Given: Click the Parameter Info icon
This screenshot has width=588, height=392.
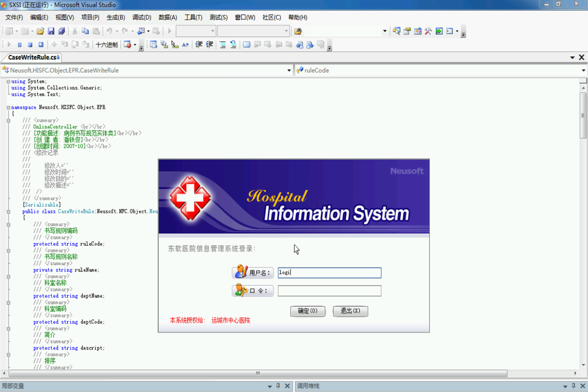Looking at the screenshot, I should coord(164,45).
